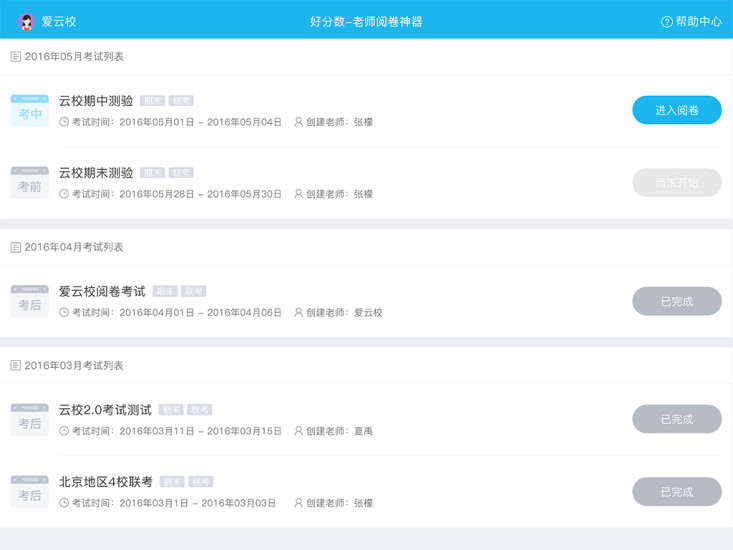Click the list icon beside 2016年05月考试列表
This screenshot has height=550, width=733.
(15, 57)
